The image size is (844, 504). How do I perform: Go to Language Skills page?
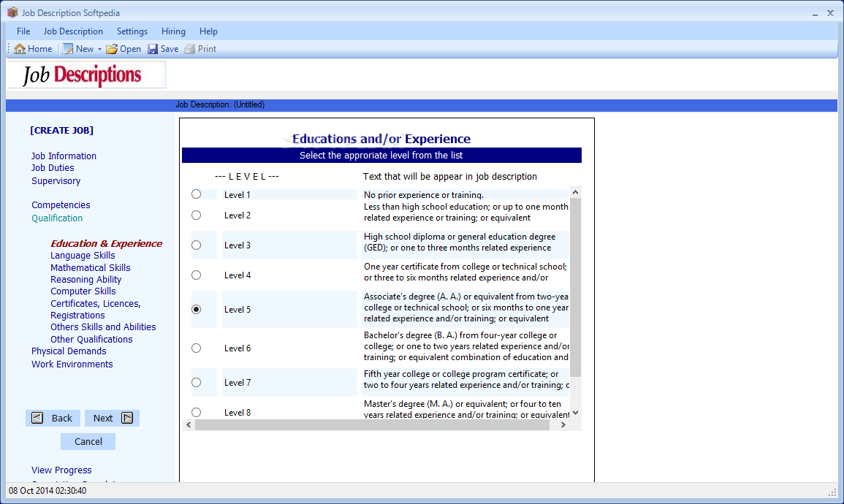pyautogui.click(x=83, y=256)
